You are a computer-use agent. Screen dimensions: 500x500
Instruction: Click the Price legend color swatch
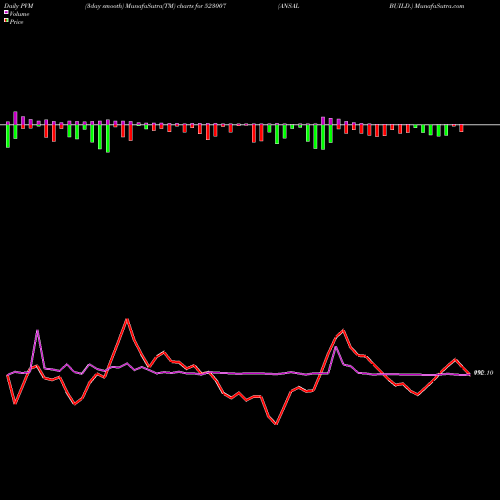[x=6, y=21]
